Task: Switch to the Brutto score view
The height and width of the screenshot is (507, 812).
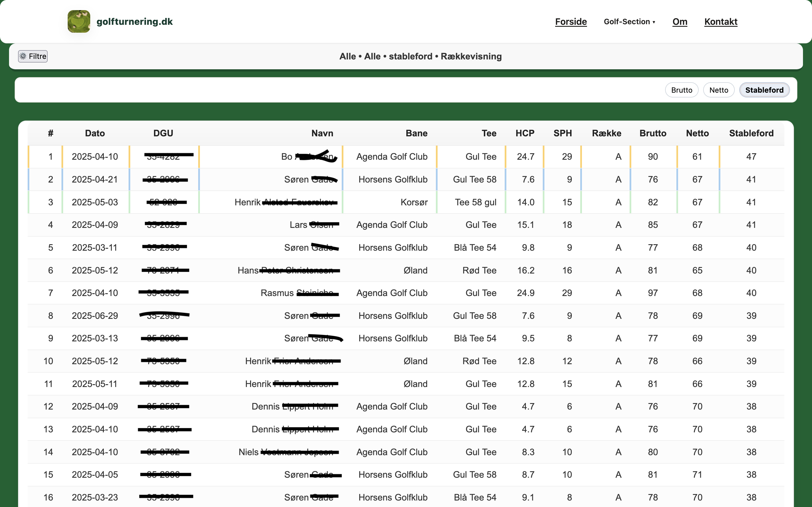Action: 681,90
